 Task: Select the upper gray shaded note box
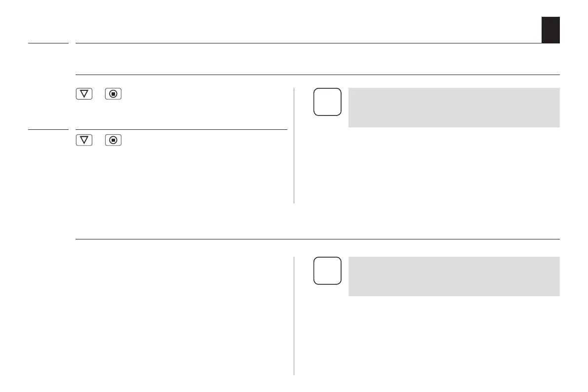tap(454, 108)
